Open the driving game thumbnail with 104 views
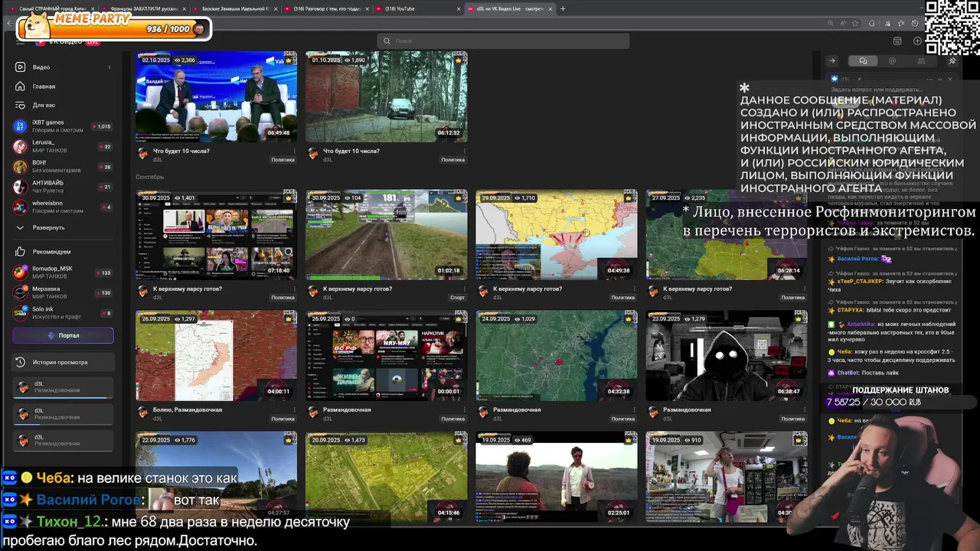Viewport: 980px width, 551px height. pos(386,234)
